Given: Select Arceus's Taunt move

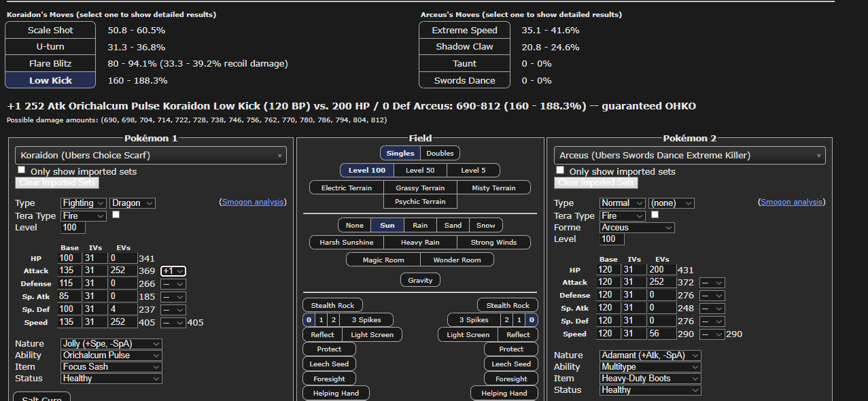Looking at the screenshot, I should pos(464,64).
